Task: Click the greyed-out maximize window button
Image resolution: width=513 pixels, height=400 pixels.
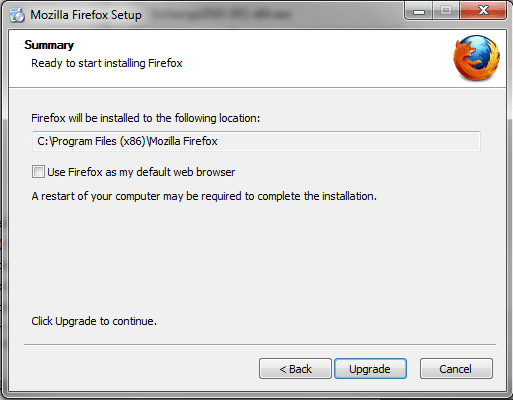Action: pos(446,11)
